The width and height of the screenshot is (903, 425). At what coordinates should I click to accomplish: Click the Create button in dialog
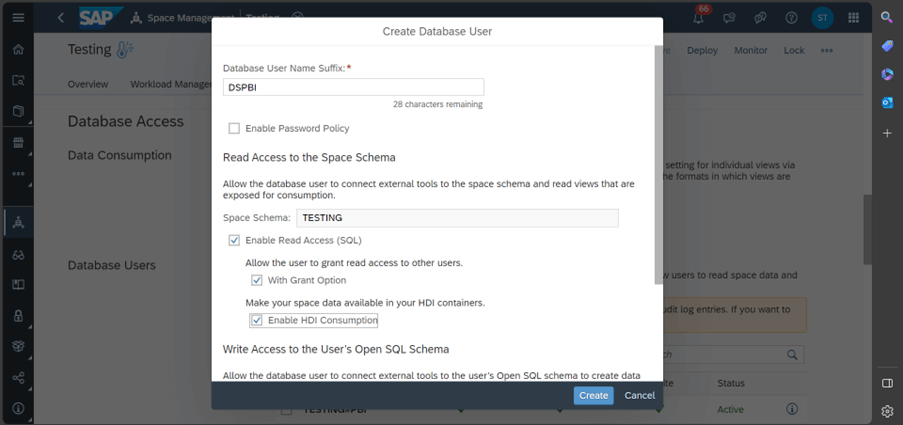click(593, 396)
